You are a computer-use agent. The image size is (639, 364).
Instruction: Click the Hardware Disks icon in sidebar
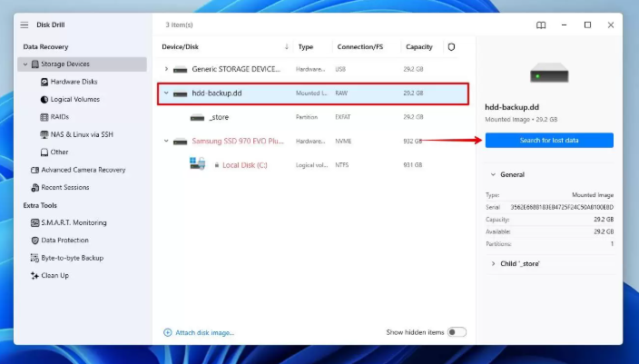coord(44,82)
